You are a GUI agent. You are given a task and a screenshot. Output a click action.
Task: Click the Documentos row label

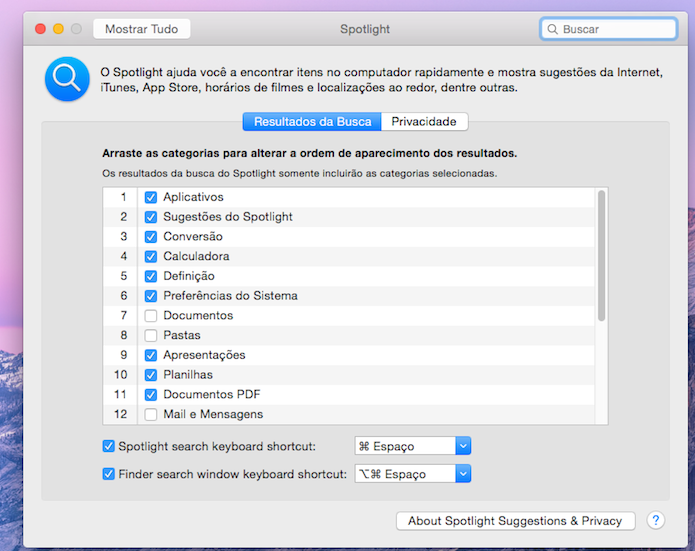click(198, 315)
